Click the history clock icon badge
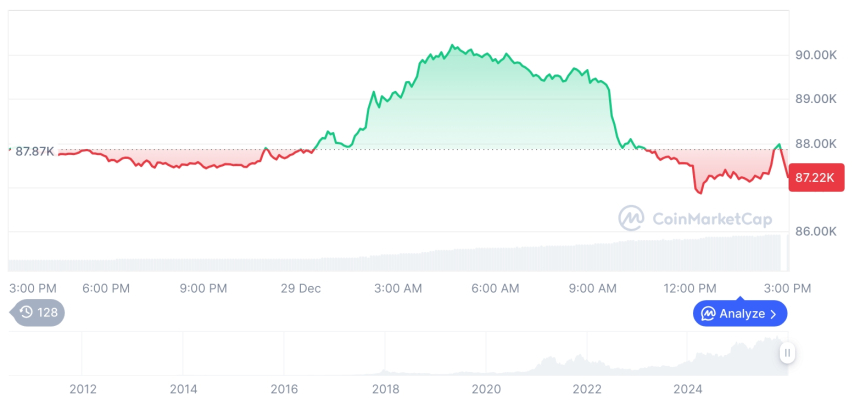860x401 pixels. click(26, 312)
